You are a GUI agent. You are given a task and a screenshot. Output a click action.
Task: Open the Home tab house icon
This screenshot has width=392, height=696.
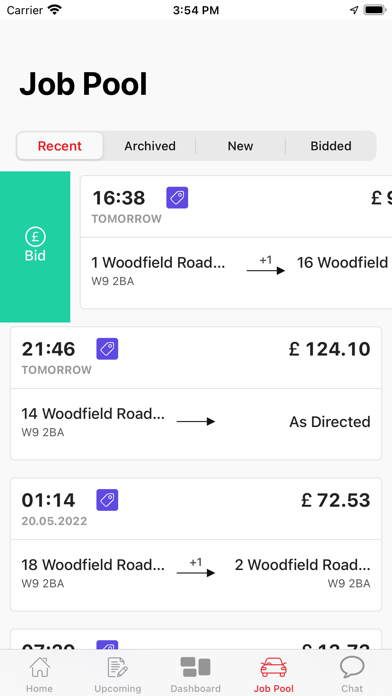coord(40,667)
